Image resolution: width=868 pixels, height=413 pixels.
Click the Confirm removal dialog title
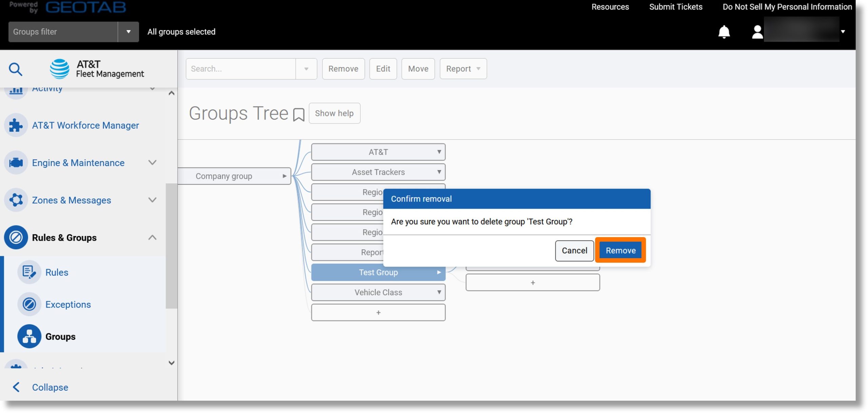coord(421,199)
